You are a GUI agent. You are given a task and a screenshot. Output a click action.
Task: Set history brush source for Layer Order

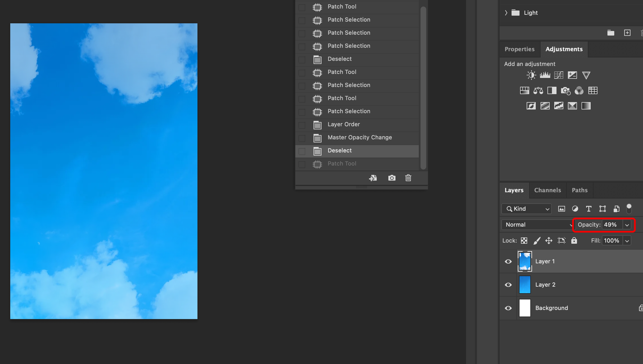coord(302,125)
